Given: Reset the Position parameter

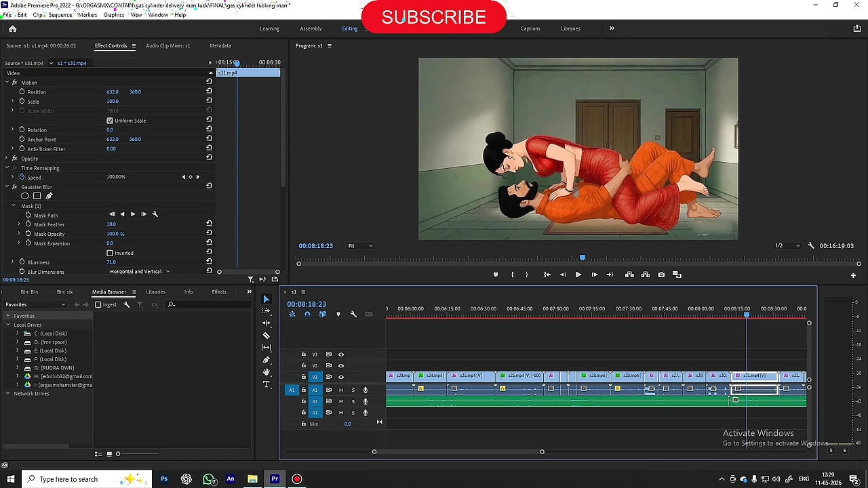Looking at the screenshot, I should point(209,91).
